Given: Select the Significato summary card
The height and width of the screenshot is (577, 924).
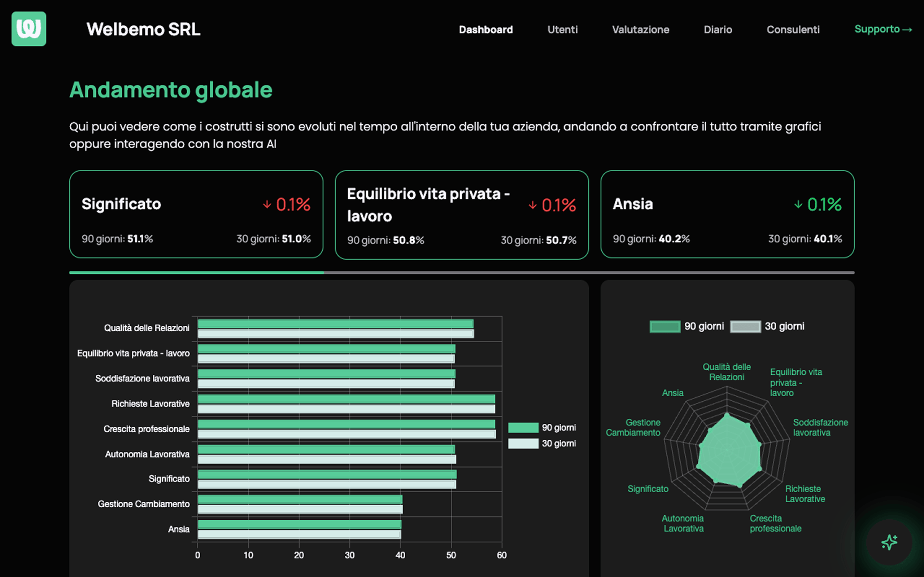Looking at the screenshot, I should 196,214.
